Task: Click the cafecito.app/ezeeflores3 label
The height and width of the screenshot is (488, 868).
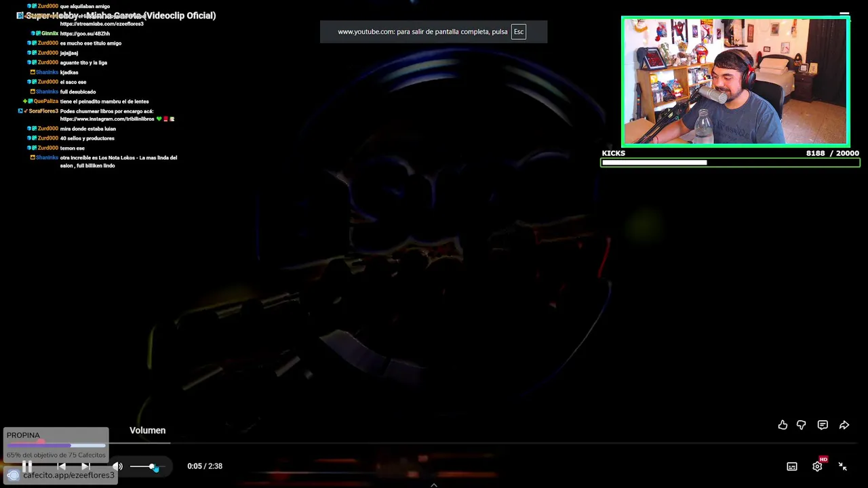Action: [69, 476]
